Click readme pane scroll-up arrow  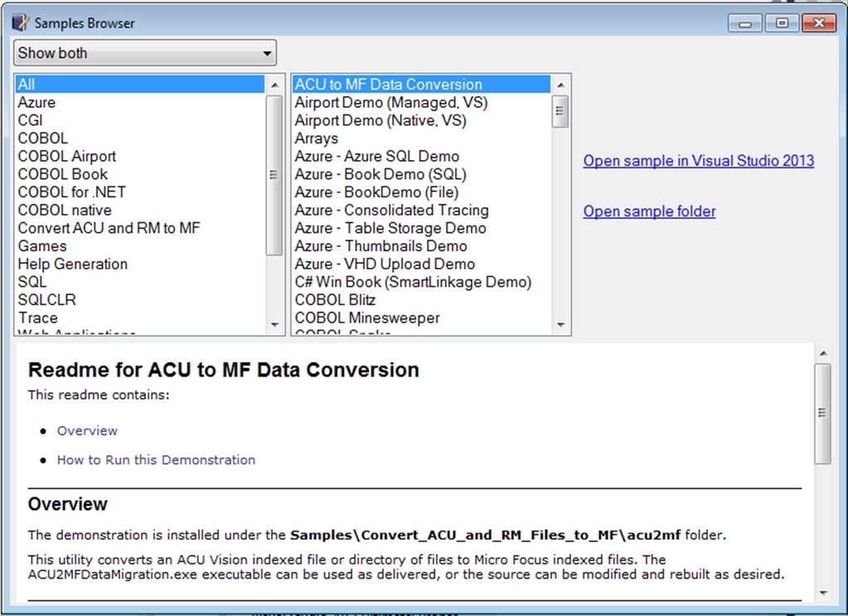pos(823,354)
